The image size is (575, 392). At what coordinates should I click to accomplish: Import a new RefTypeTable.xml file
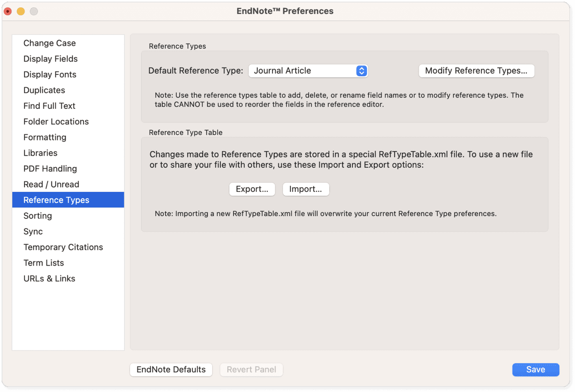[x=306, y=189]
